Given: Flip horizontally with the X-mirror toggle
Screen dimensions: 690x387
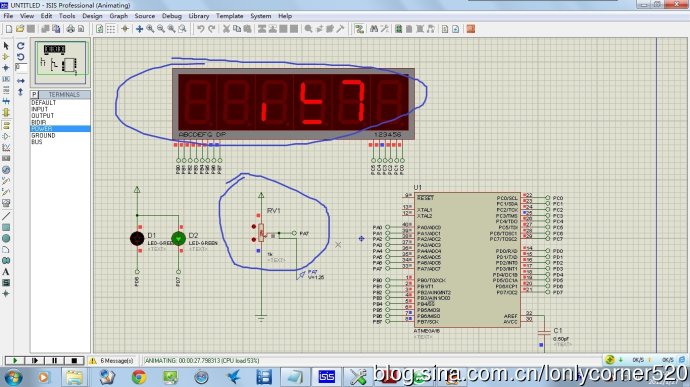Looking at the screenshot, I should click(x=21, y=81).
